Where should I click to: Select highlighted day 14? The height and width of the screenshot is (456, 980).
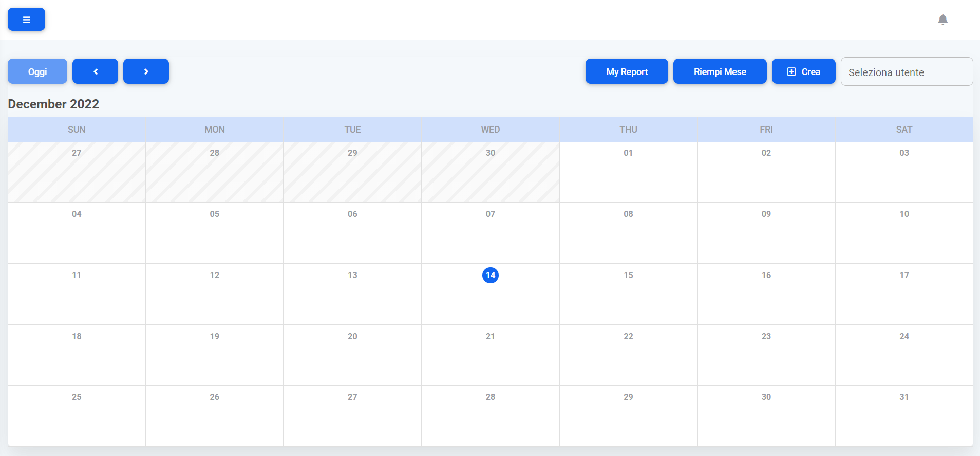491,275
